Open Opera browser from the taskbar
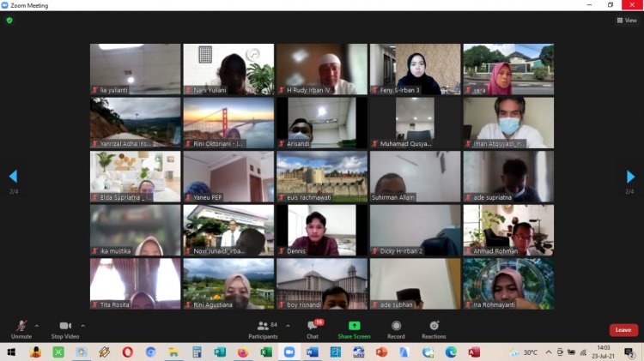 point(127,352)
